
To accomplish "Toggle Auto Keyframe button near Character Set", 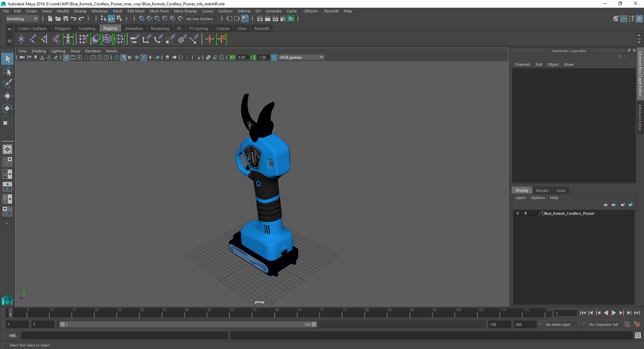I will [x=627, y=325].
